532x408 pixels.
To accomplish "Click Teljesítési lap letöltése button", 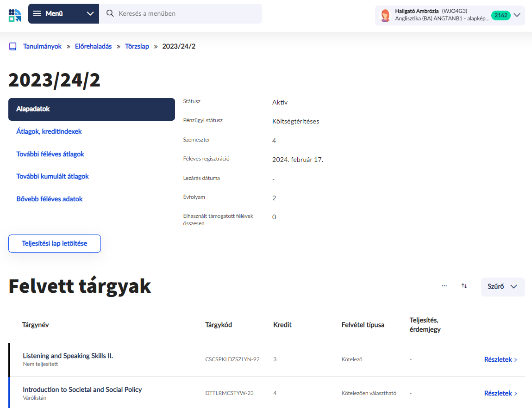I will pyautogui.click(x=55, y=243).
